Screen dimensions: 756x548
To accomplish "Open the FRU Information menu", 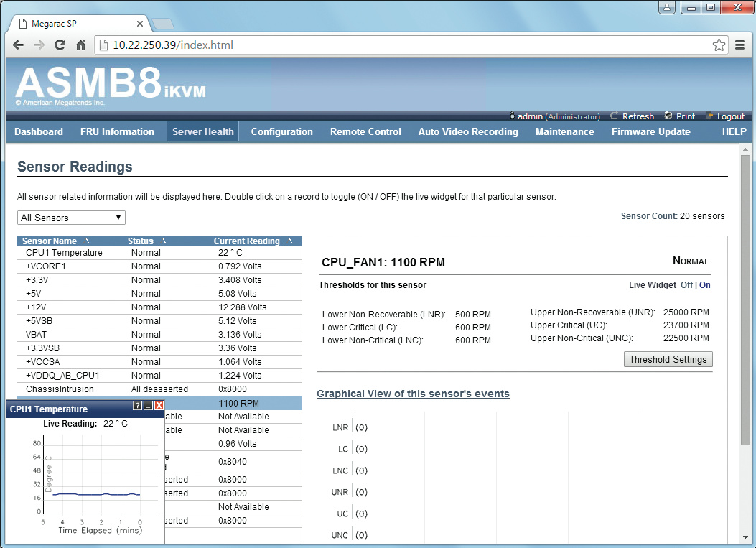I will [117, 131].
